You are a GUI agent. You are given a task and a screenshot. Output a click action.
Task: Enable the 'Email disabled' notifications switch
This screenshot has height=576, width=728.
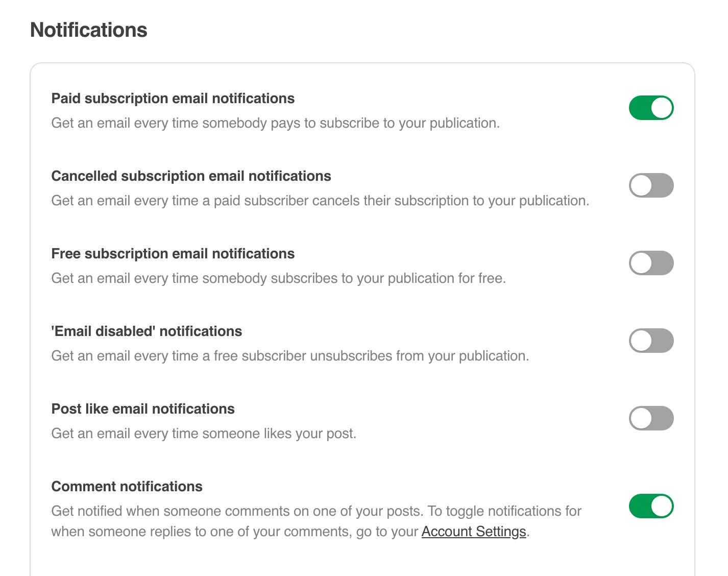pyautogui.click(x=651, y=341)
